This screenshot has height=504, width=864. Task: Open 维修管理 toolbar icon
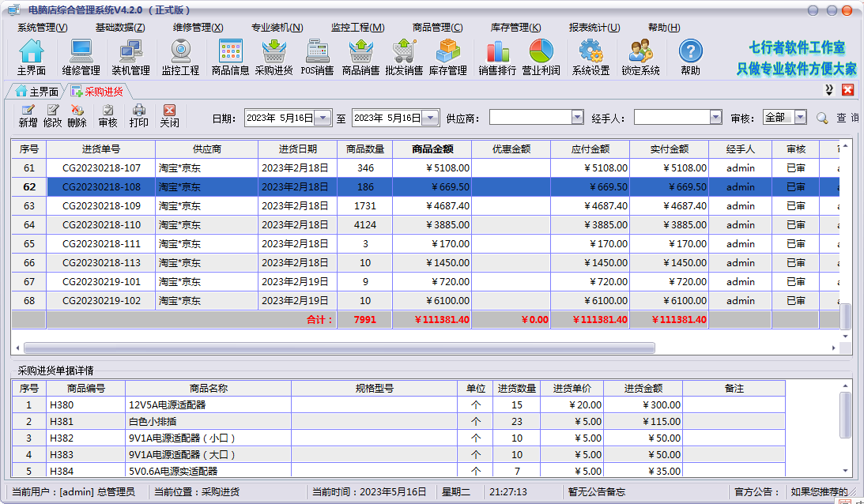click(x=81, y=58)
